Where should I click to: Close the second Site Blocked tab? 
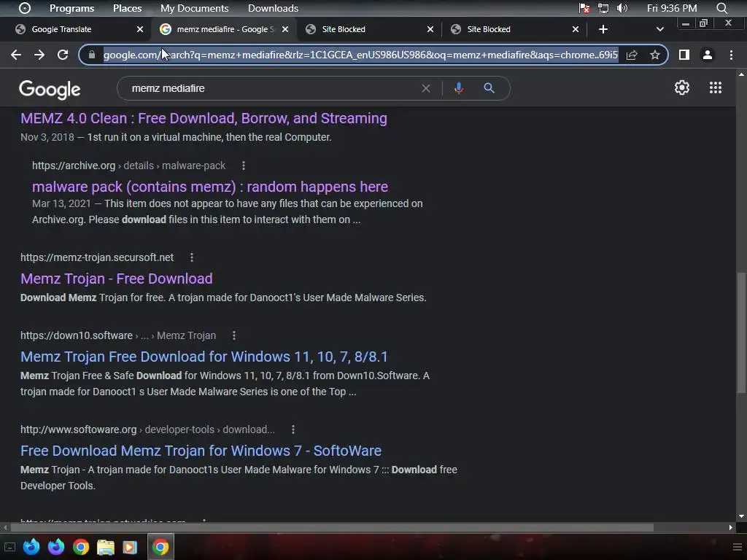(x=576, y=29)
